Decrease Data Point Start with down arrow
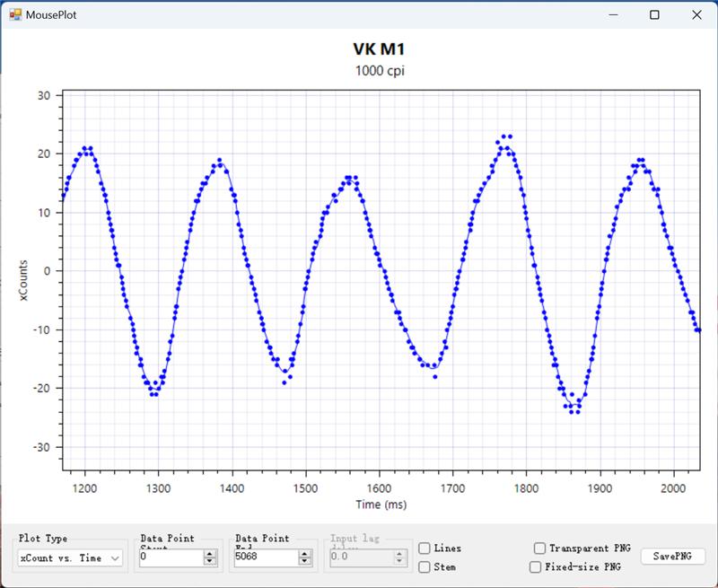This screenshot has height=588, width=718. coord(210,562)
